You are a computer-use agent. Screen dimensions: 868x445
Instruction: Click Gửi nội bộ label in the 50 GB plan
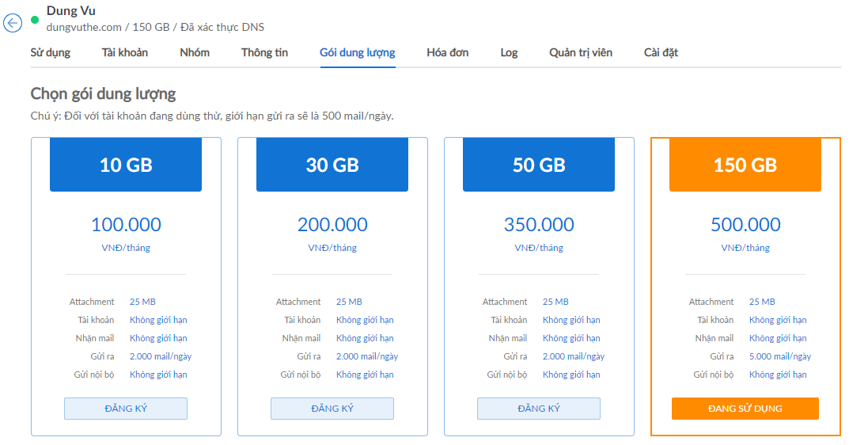[x=507, y=375]
